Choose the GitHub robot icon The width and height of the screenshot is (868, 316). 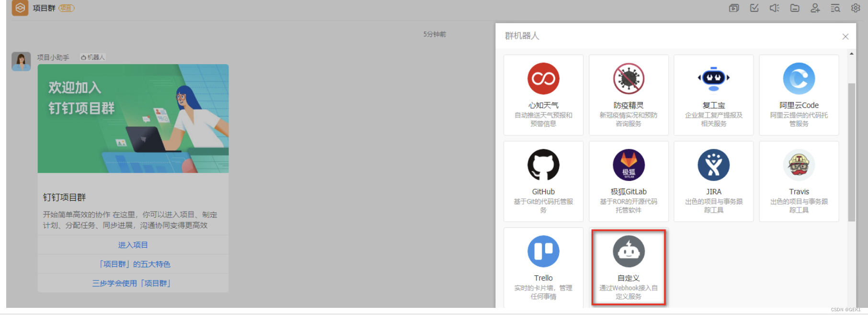coord(543,165)
